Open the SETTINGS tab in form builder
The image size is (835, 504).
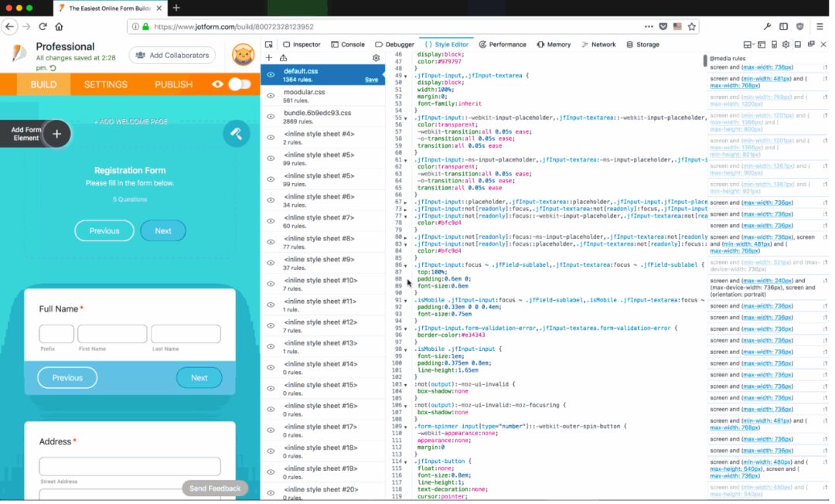[x=106, y=84]
